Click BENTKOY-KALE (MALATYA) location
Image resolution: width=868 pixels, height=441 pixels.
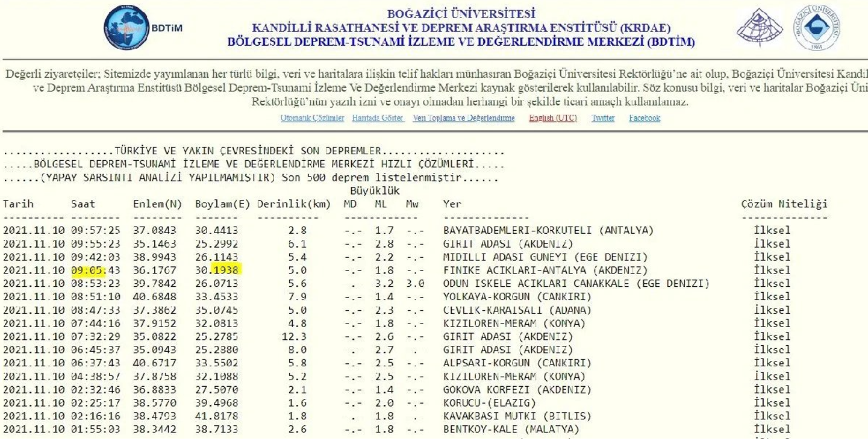tap(511, 430)
